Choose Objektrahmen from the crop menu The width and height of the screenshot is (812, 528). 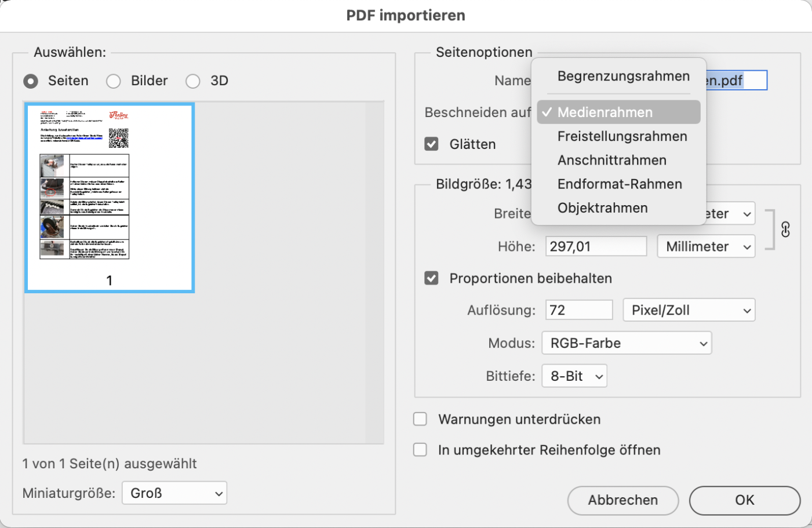[618, 207]
